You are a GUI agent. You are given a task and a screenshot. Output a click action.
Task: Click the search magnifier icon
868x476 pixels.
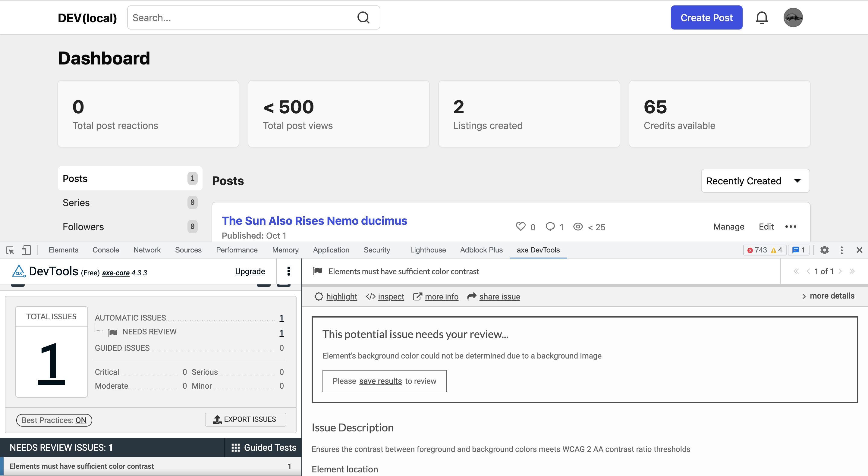tap(363, 17)
